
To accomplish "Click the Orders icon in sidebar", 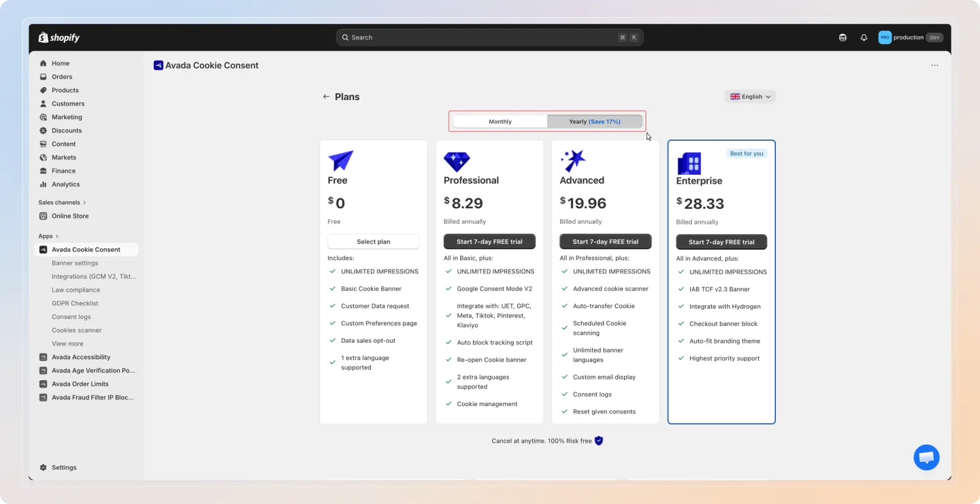I will (44, 77).
